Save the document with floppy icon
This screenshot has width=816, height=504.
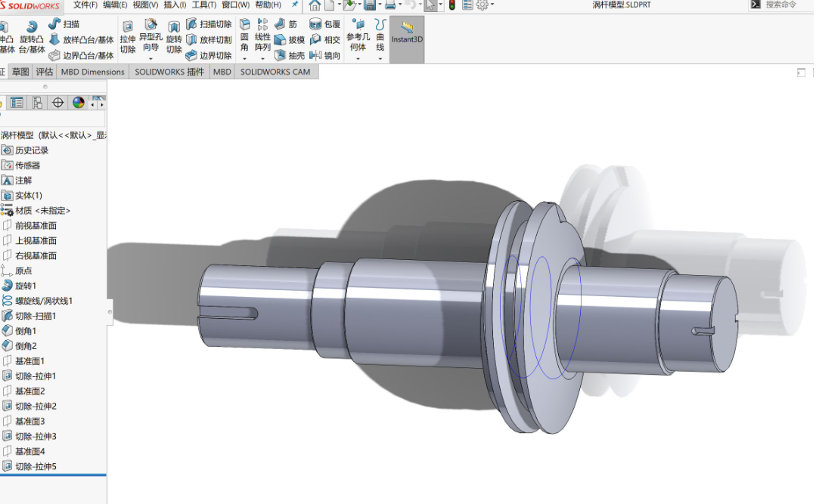pos(370,5)
